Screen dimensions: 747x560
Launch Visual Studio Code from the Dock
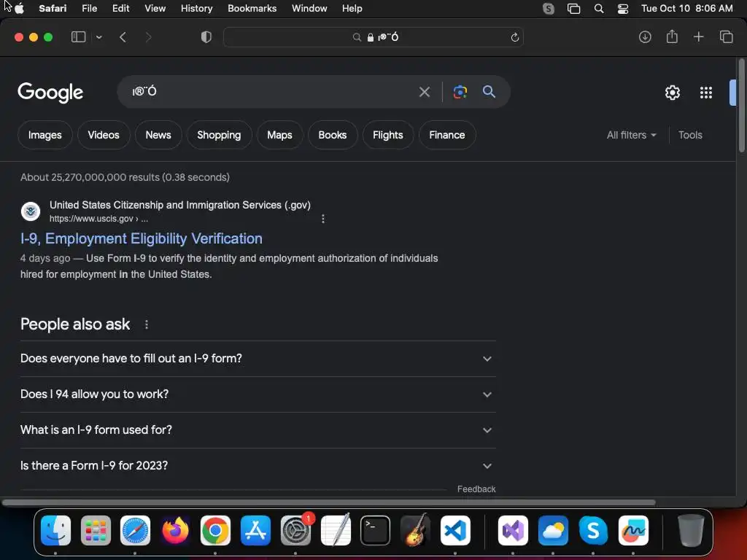[455, 531]
